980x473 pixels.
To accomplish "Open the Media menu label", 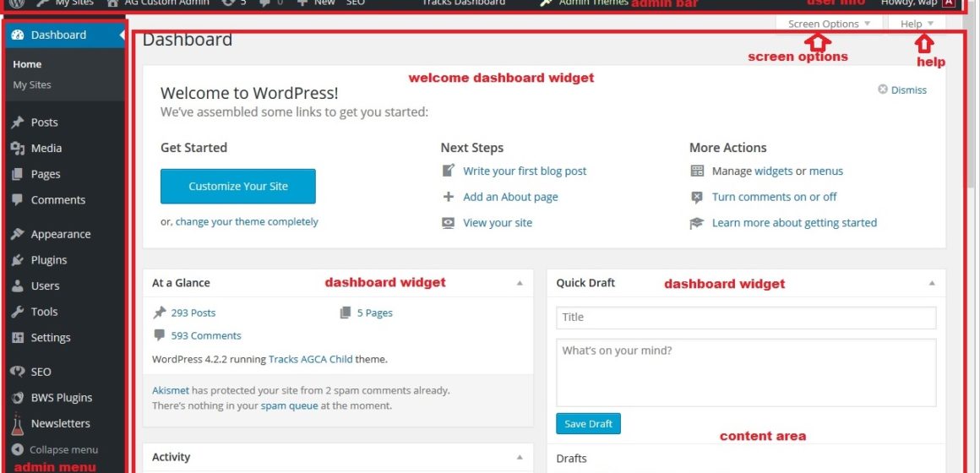I will click(46, 148).
